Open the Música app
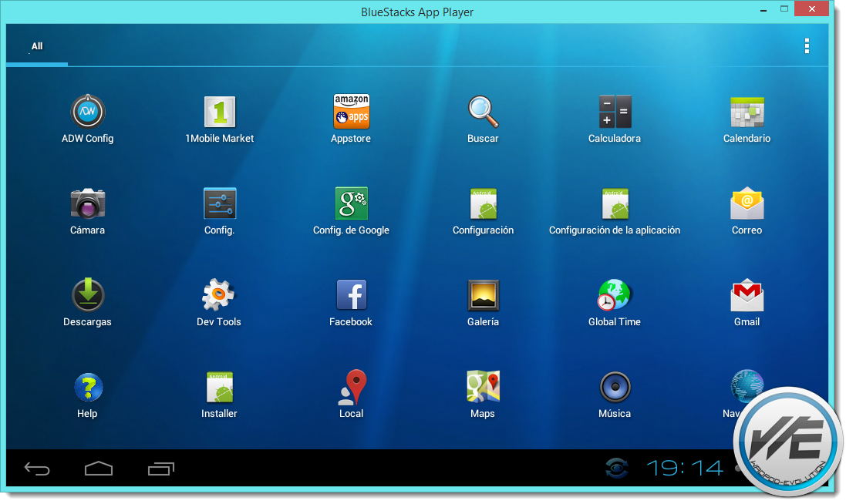The width and height of the screenshot is (846, 504). coord(615,387)
